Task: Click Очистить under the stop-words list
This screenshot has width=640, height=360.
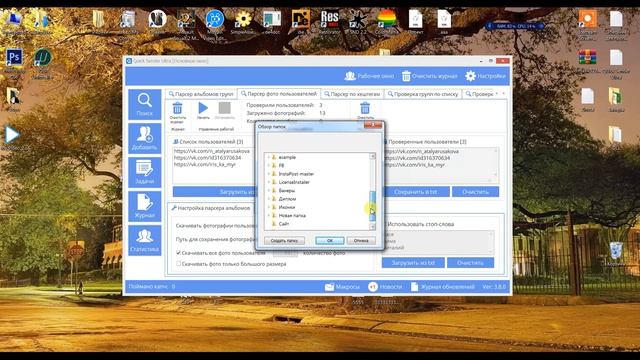Action: (x=470, y=263)
